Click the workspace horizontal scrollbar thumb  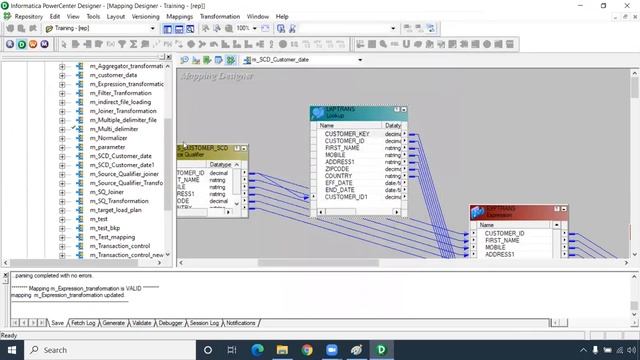(x=318, y=263)
